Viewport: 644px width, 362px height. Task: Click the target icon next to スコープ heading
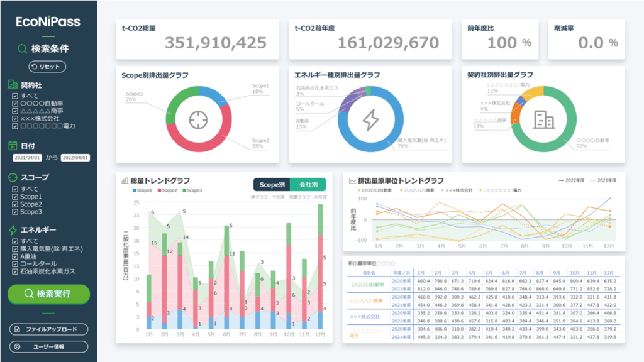[13, 177]
